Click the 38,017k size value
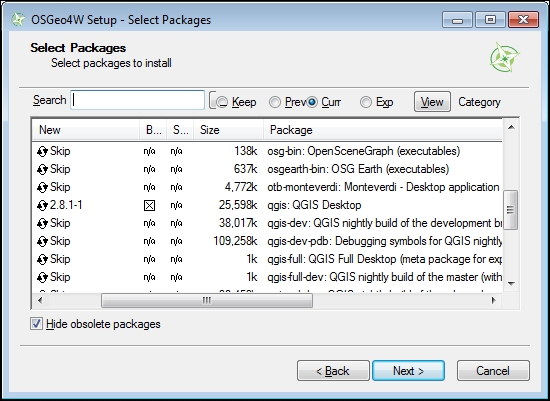Image resolution: width=550 pixels, height=401 pixels. [x=238, y=223]
